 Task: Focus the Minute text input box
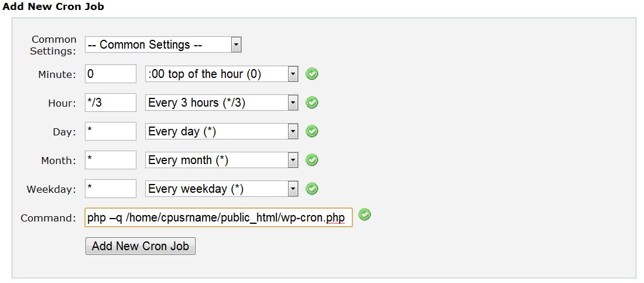pyautogui.click(x=111, y=74)
